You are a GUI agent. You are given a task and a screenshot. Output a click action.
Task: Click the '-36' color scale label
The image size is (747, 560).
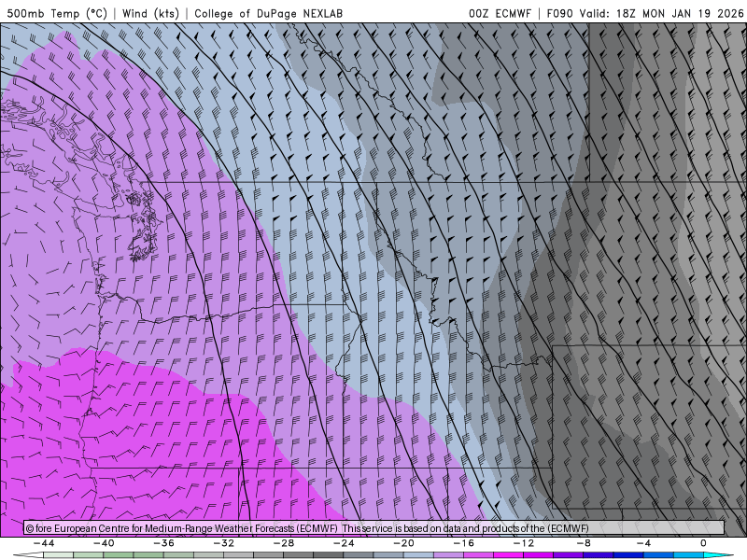coord(164,543)
